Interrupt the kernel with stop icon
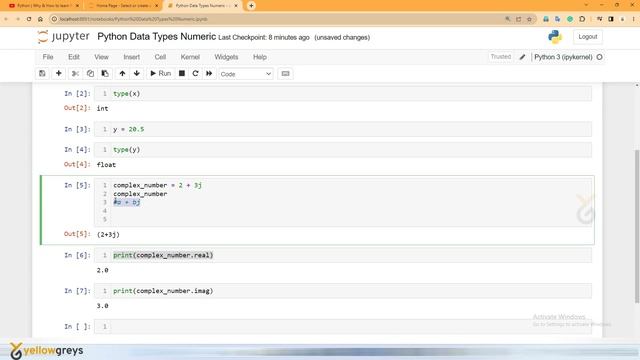Viewport: 640px width, 360px height. coord(182,73)
